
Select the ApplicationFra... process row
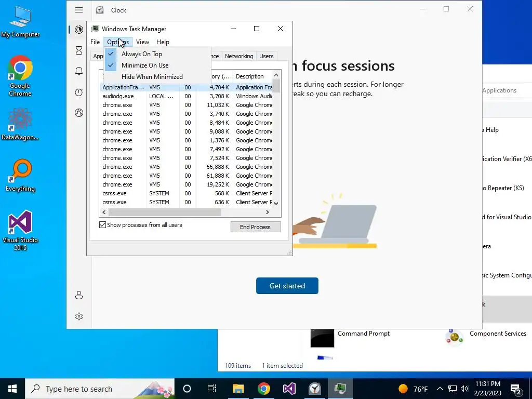[186, 87]
